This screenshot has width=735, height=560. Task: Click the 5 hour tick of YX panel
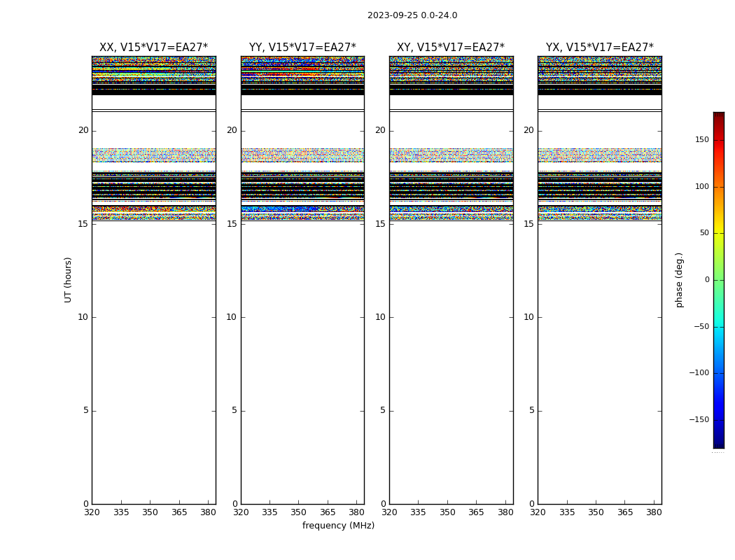point(531,410)
